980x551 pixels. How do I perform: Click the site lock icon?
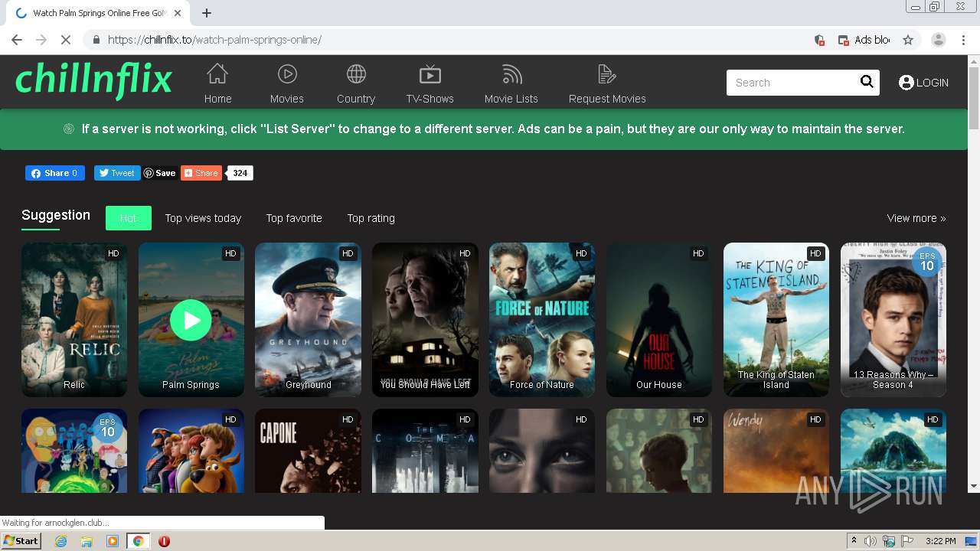(x=96, y=40)
